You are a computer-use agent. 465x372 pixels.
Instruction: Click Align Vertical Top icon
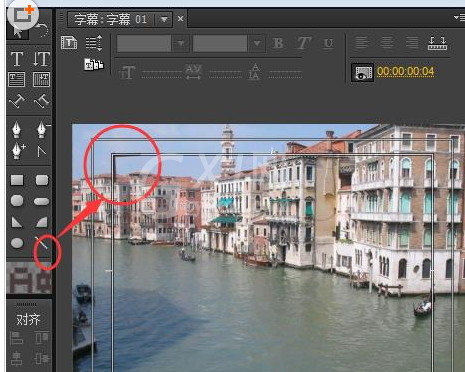click(42, 338)
